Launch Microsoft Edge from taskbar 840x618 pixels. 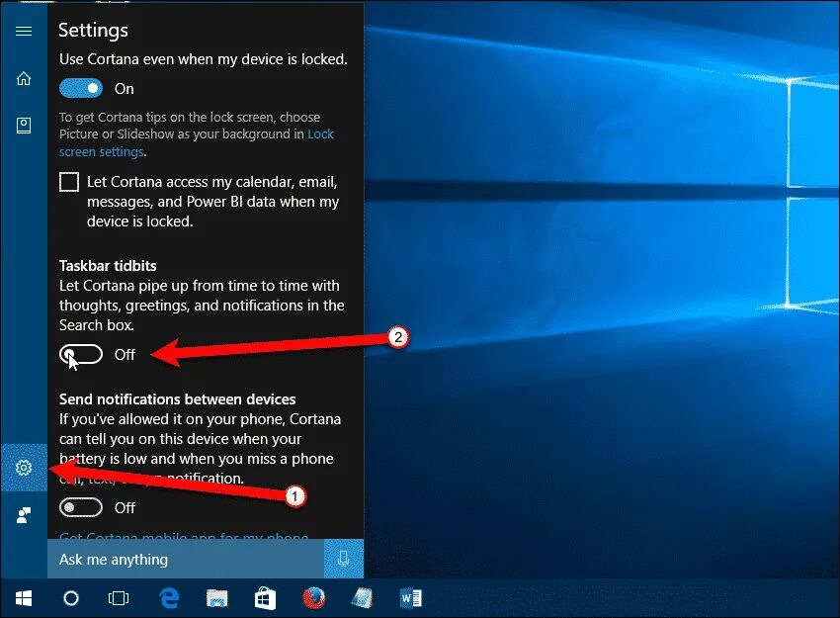click(x=169, y=598)
